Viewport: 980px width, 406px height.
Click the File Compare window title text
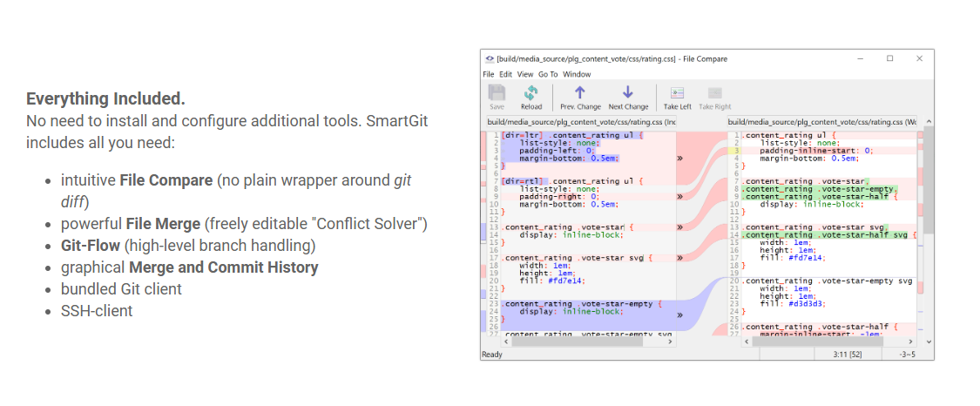[x=612, y=58]
